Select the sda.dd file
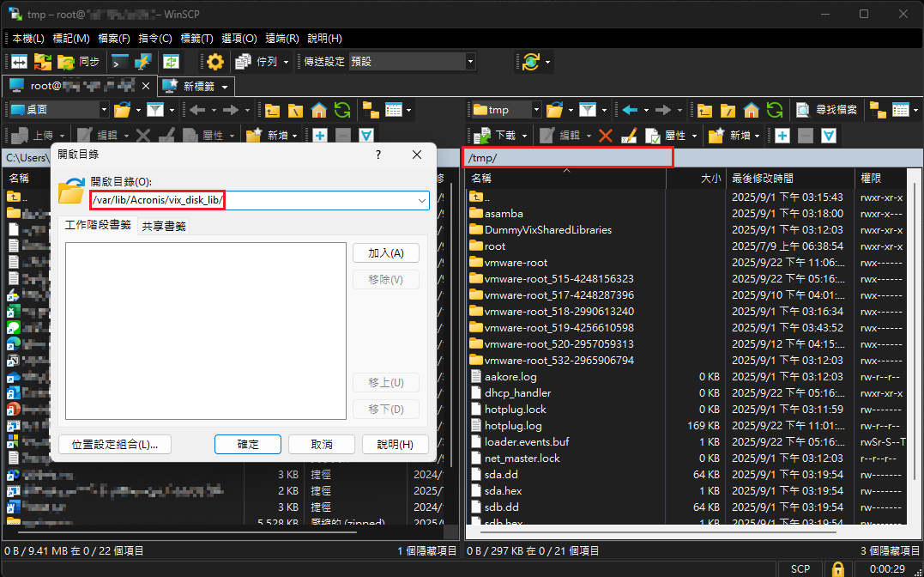The height and width of the screenshot is (577, 924). [502, 475]
